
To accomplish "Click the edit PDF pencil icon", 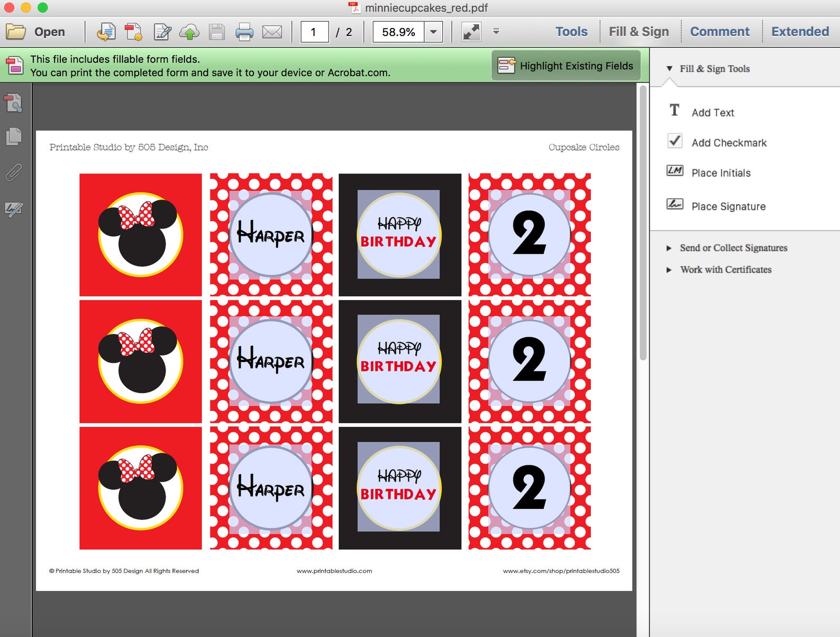I will click(162, 32).
